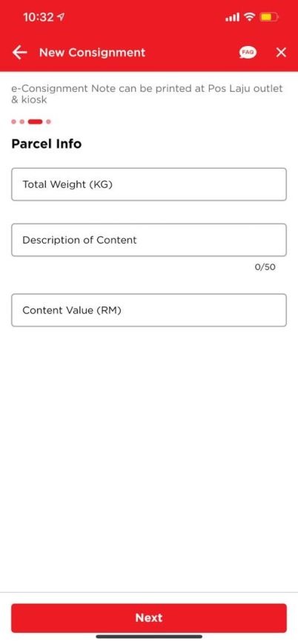Screen dimensions: 298x644
Task: Focus the Total Weight (KG) field
Action: coord(149,184)
